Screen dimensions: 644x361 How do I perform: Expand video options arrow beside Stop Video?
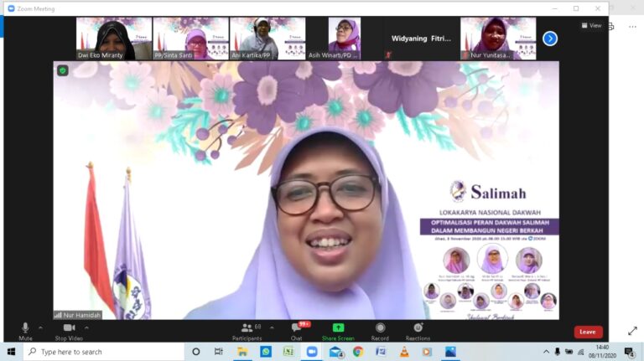(86, 327)
